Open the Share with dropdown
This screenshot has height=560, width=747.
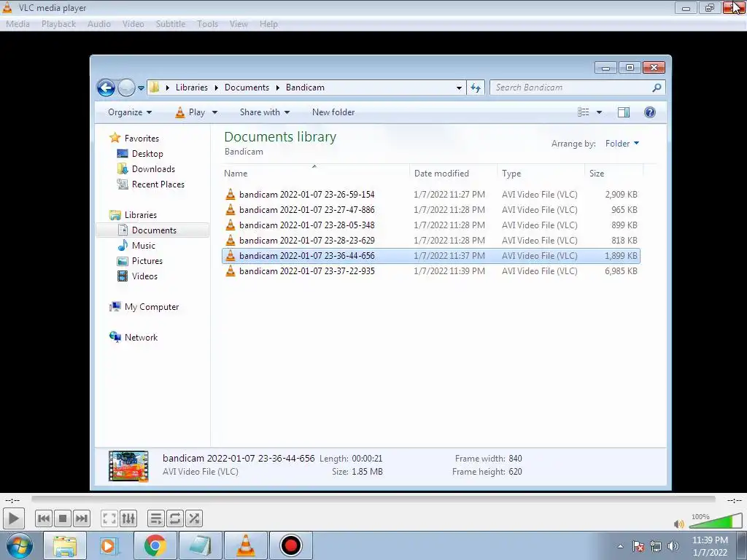pyautogui.click(x=265, y=112)
